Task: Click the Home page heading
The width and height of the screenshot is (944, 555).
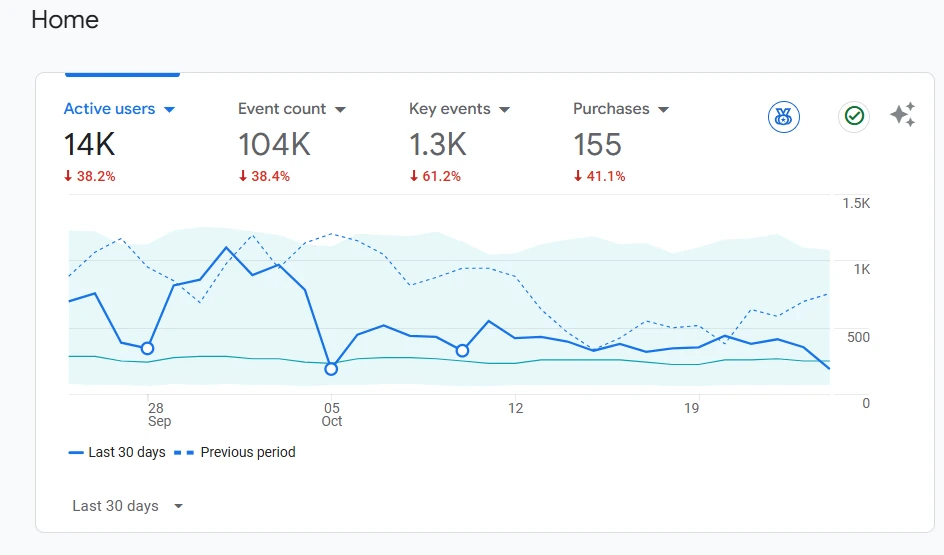Action: click(x=65, y=20)
